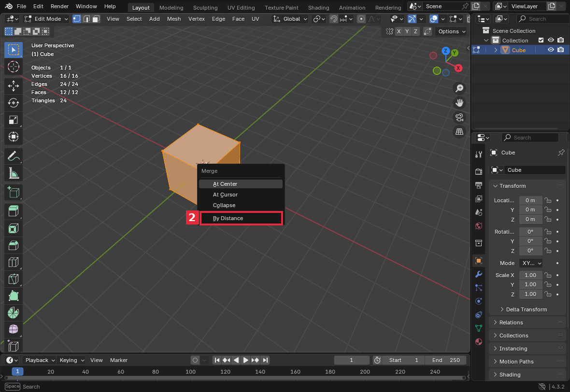Image resolution: width=570 pixels, height=392 pixels.
Task: Toggle X axis mirror button
Action: (399, 31)
